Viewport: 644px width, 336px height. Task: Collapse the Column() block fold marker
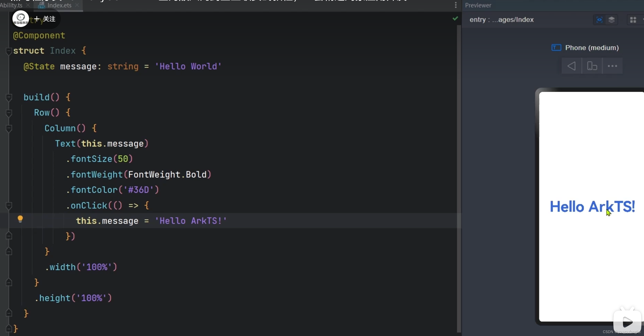9,128
